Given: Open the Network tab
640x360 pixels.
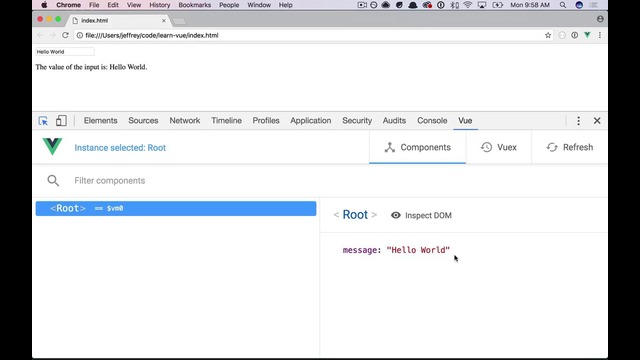Looking at the screenshot, I should click(185, 120).
